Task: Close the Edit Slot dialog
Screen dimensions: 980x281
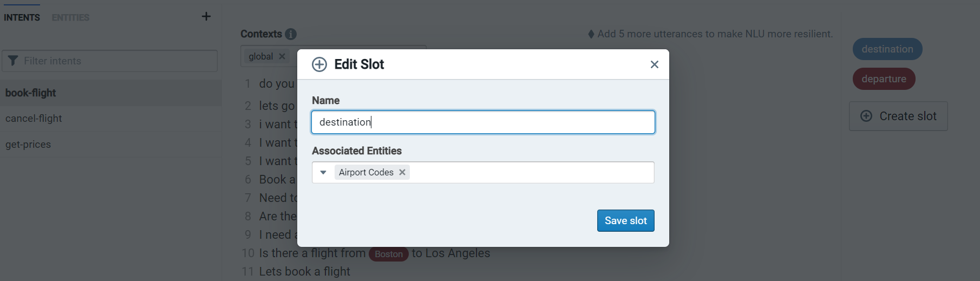Action: pos(654,64)
